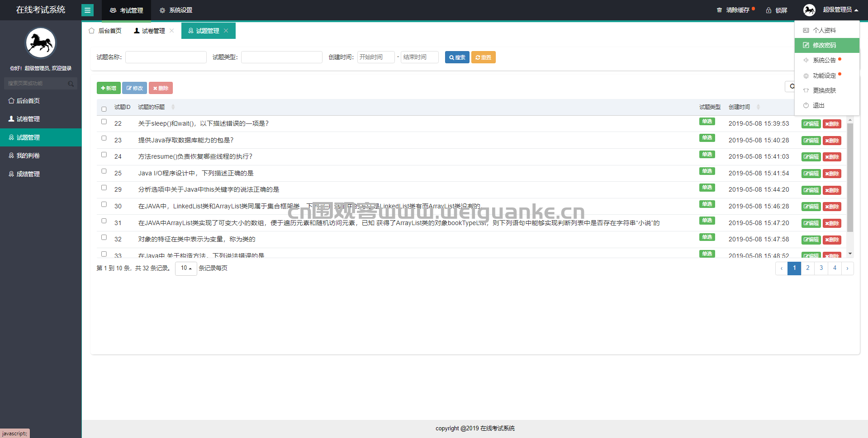Image resolution: width=868 pixels, height=438 pixels.
Task: Edit question 32 with 编辑 icon button
Action: [x=811, y=240]
